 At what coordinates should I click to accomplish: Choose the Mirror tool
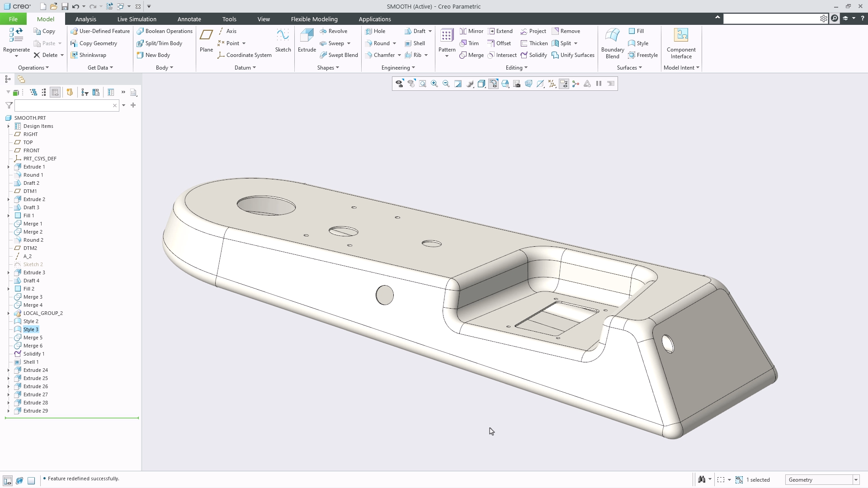coord(471,31)
